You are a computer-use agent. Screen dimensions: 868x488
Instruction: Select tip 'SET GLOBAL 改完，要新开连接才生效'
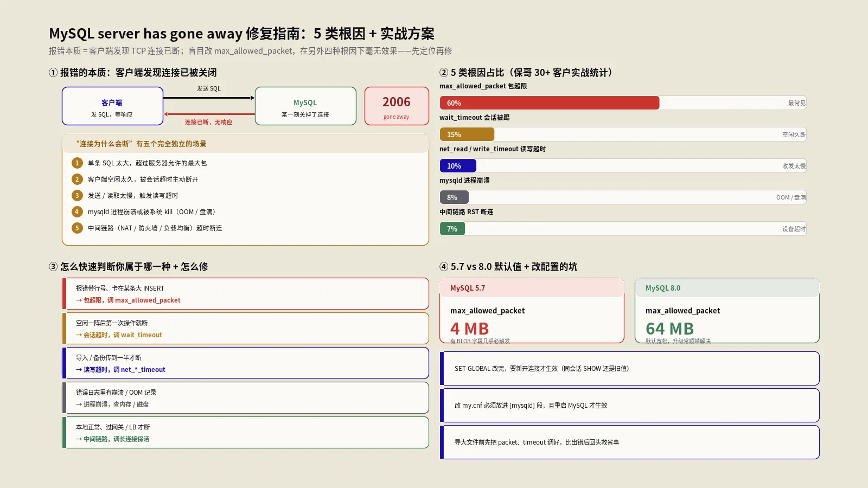pos(629,369)
